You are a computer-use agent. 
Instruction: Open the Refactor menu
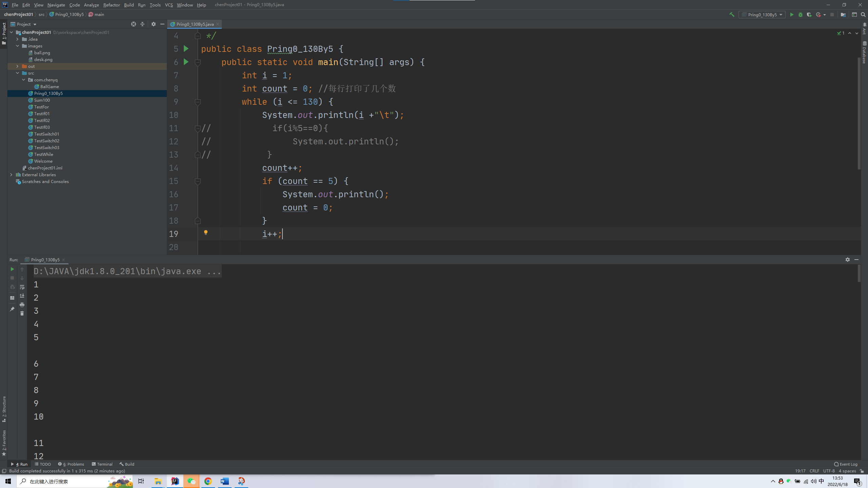pyautogui.click(x=112, y=5)
